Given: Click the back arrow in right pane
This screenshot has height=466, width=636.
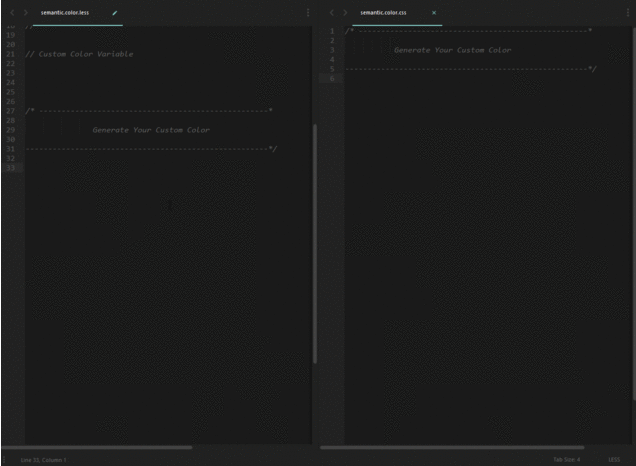Looking at the screenshot, I should [332, 13].
